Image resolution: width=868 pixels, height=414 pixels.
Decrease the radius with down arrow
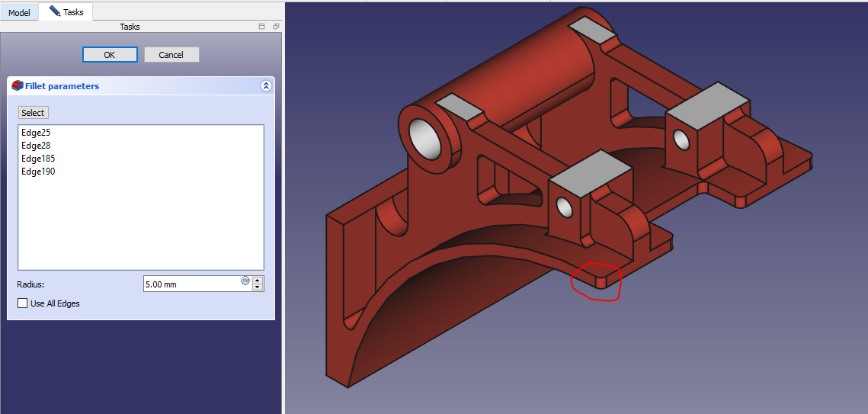258,287
